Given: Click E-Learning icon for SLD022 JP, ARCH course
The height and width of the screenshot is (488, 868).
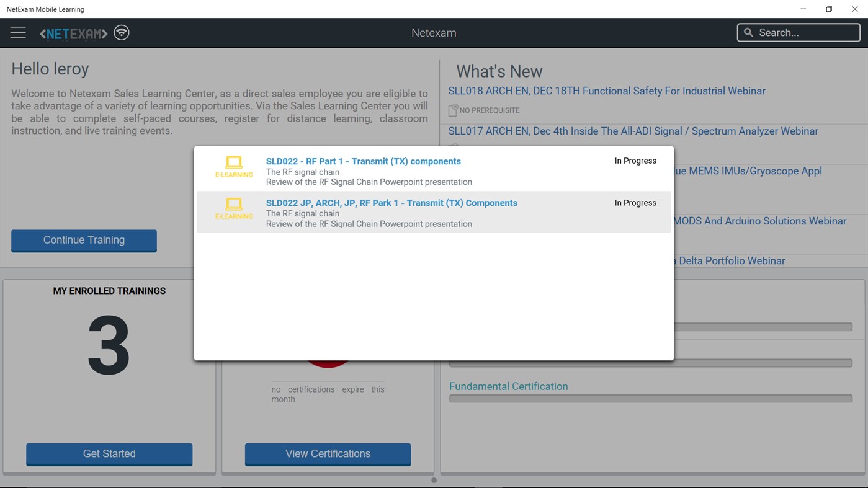Looking at the screenshot, I should pyautogui.click(x=234, y=208).
